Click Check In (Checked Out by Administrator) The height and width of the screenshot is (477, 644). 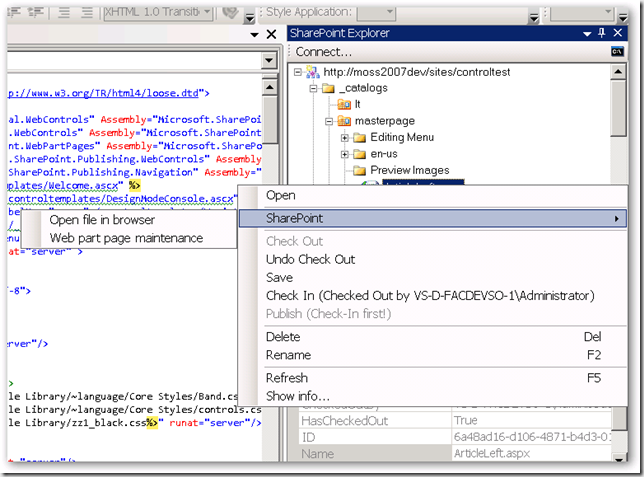pos(433,295)
